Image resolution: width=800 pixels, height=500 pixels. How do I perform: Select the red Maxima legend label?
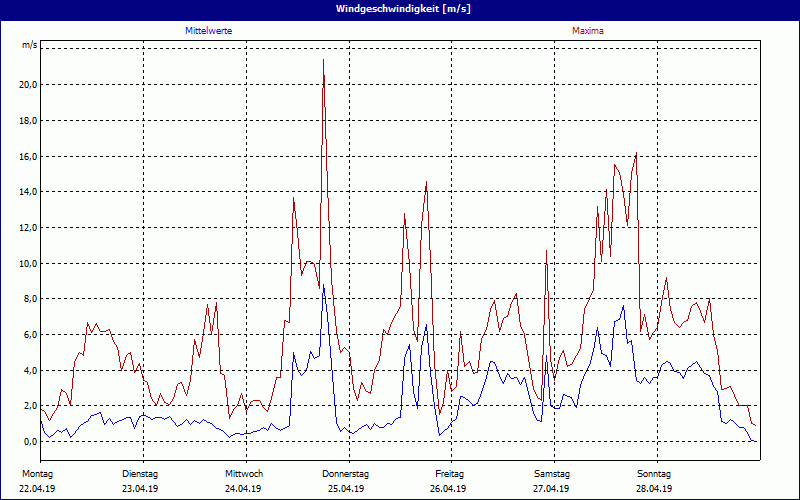tap(587, 31)
